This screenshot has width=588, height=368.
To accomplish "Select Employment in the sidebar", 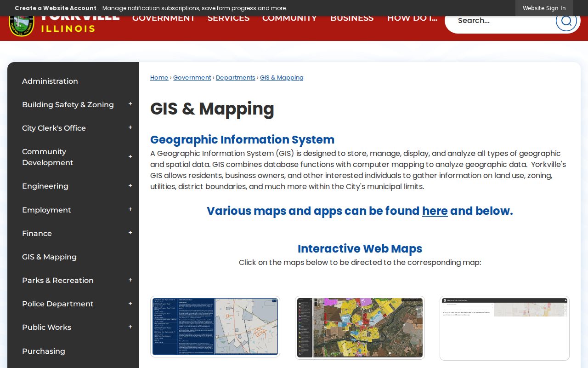I will (46, 210).
